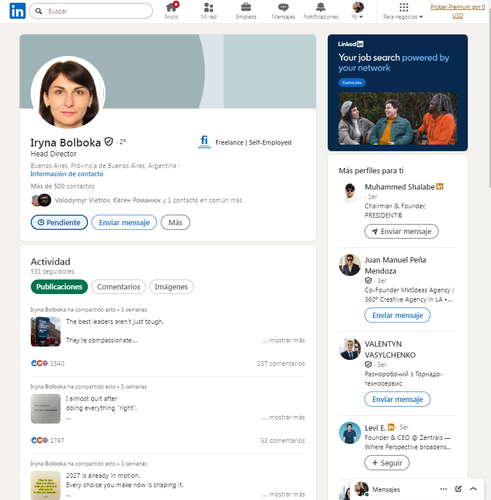Open three-dot options in Mensajes bar
This screenshot has height=500, width=491.
443,489
